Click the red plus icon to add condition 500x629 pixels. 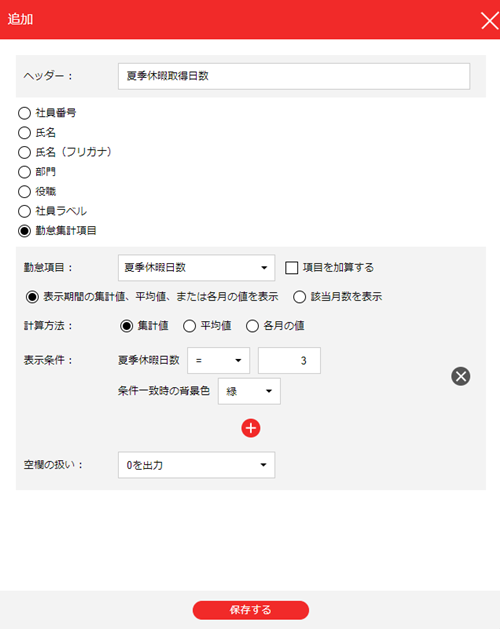pyautogui.click(x=251, y=428)
